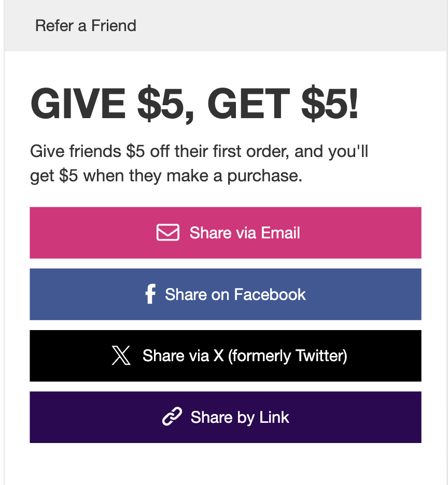This screenshot has width=448, height=485.
Task: Select Share via X (formerly Twitter)
Action: point(226,355)
